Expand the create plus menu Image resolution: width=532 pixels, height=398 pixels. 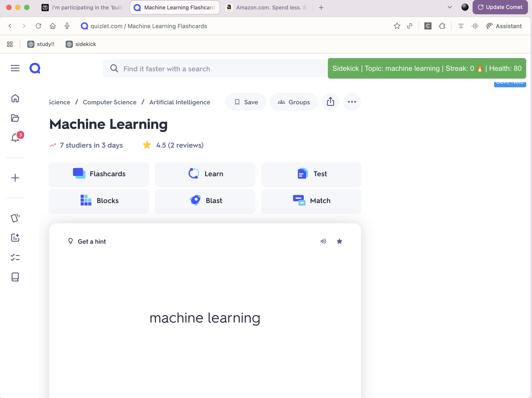[15, 178]
